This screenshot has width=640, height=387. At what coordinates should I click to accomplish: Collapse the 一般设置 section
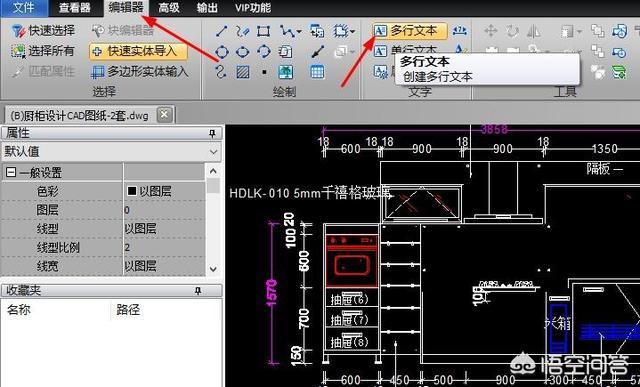(11, 173)
